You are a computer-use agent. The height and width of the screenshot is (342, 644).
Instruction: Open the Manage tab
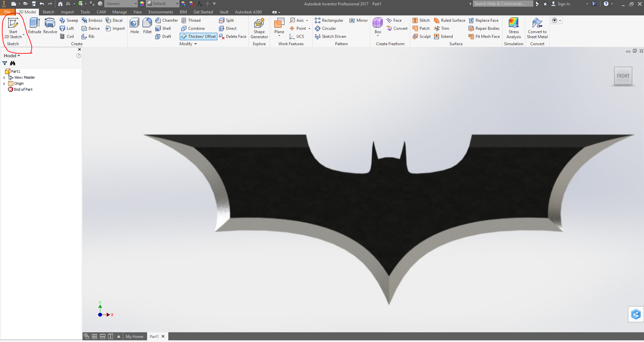(x=119, y=12)
